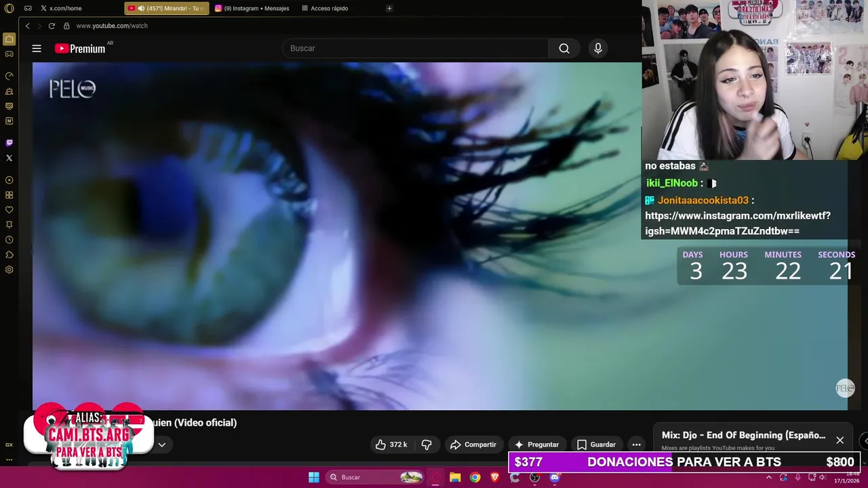Go to YouTube Premium home logo
Screen dimensions: 868x488
[80, 48]
